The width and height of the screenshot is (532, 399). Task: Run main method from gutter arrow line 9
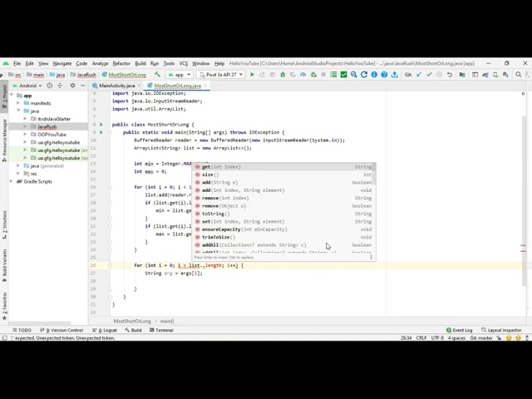101,132
